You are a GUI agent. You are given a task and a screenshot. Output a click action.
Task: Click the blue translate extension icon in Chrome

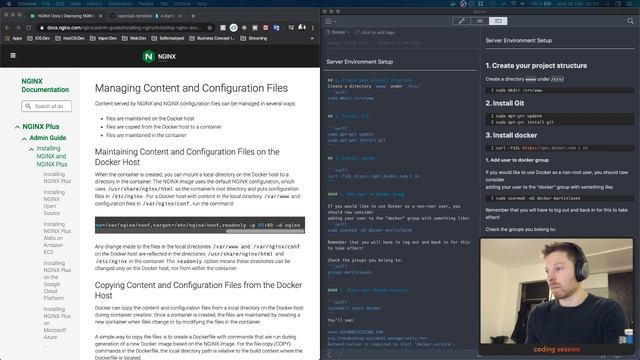point(276,28)
